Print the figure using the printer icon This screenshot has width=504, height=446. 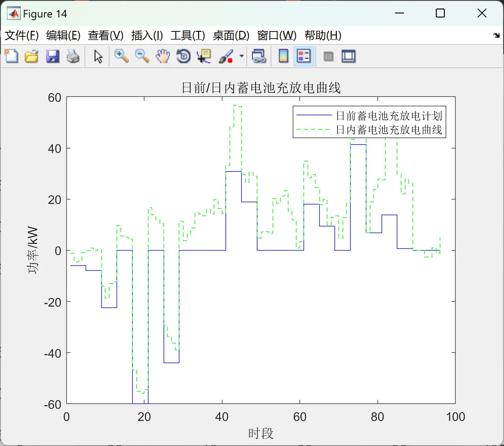(x=73, y=56)
